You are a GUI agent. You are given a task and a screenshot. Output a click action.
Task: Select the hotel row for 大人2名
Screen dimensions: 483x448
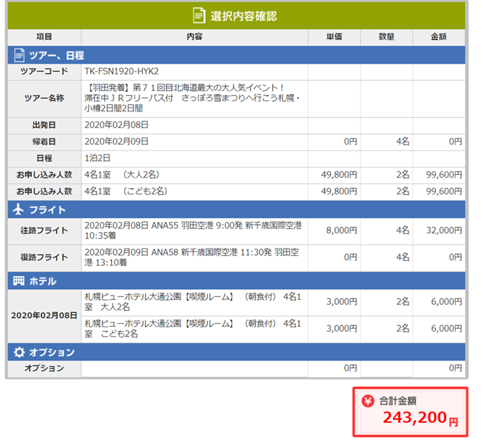click(193, 301)
